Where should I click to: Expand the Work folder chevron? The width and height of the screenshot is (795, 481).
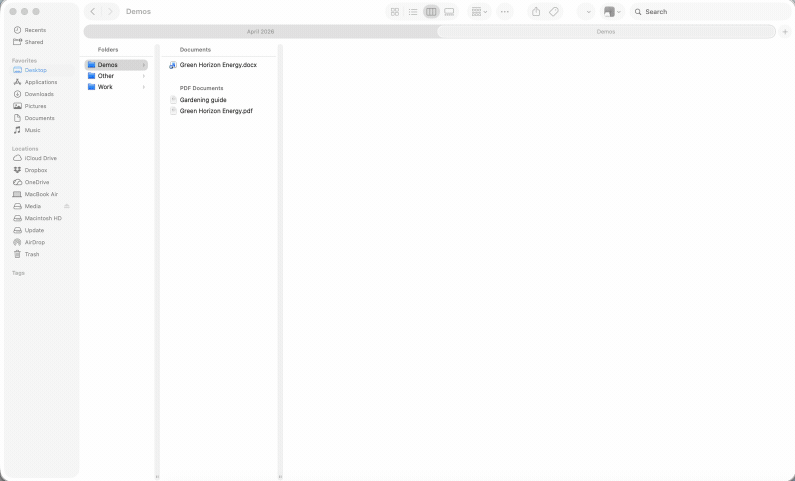144,87
